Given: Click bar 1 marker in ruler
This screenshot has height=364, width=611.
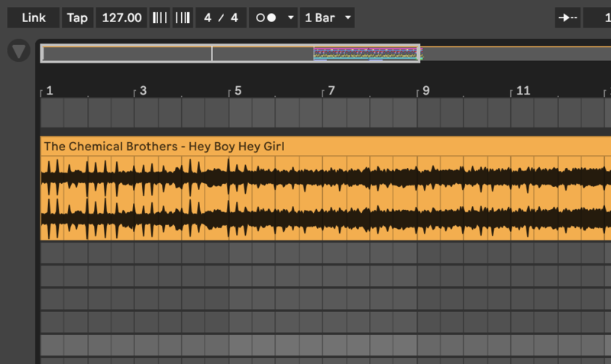Looking at the screenshot, I should tap(50, 91).
